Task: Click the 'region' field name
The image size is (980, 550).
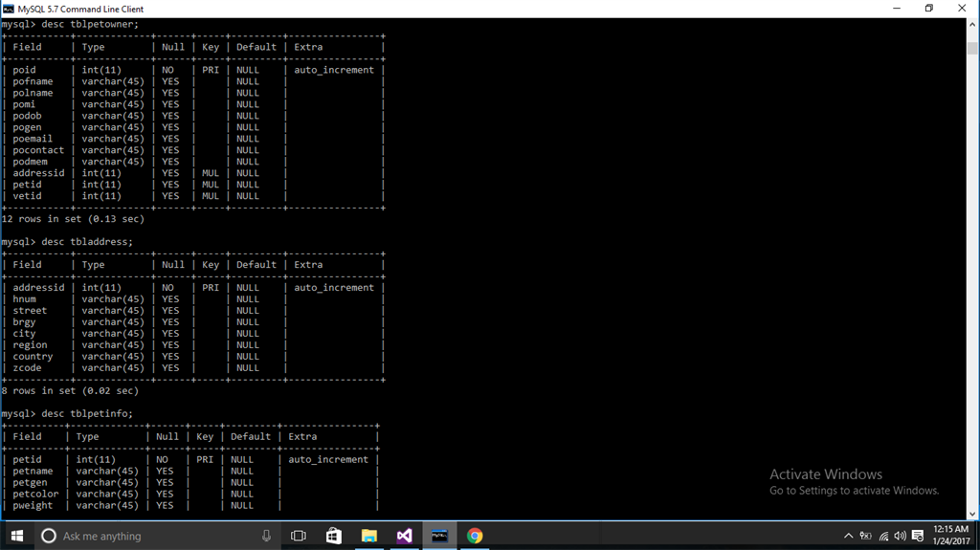Action: [x=30, y=344]
